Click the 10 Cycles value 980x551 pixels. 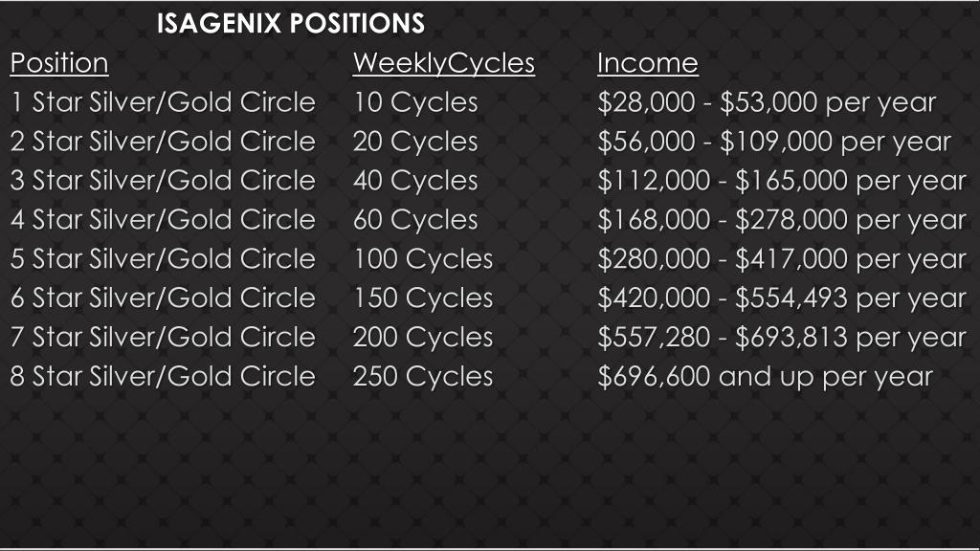[x=415, y=102]
